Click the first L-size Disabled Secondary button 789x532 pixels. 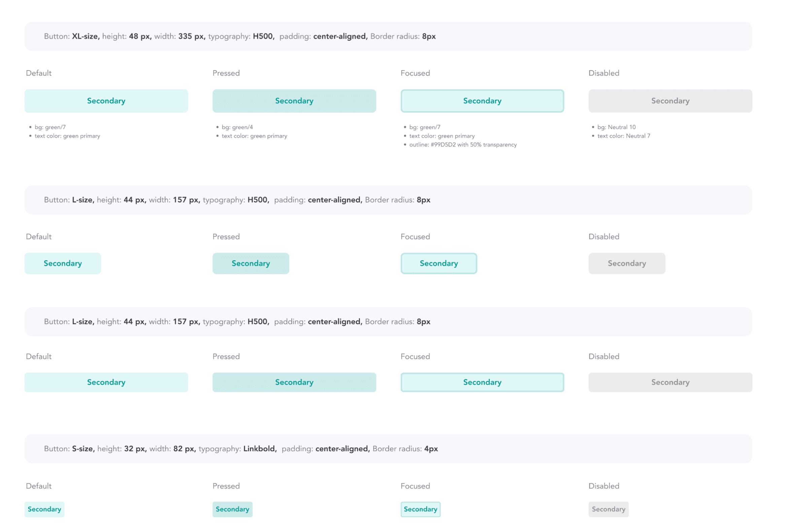point(626,263)
